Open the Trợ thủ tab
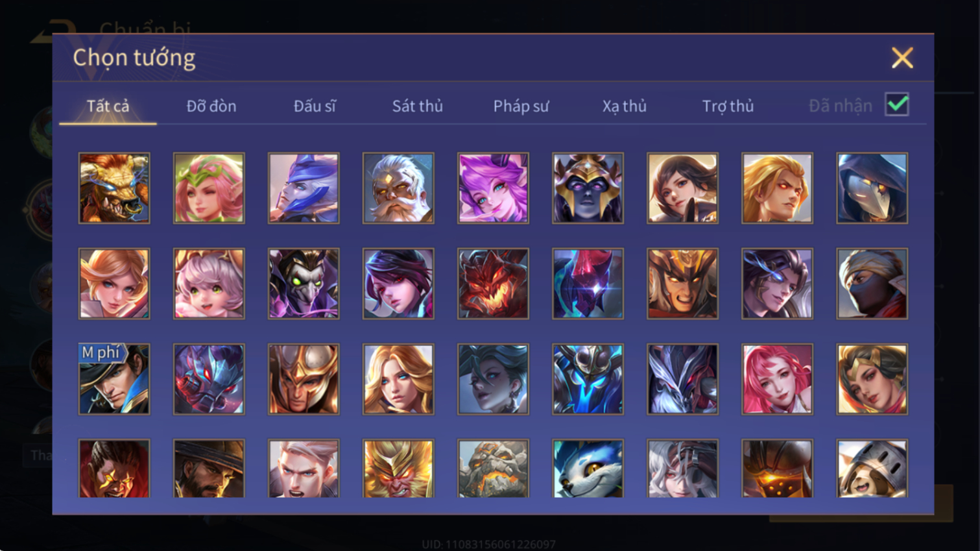Screen dimensions: 980x551 [728, 106]
